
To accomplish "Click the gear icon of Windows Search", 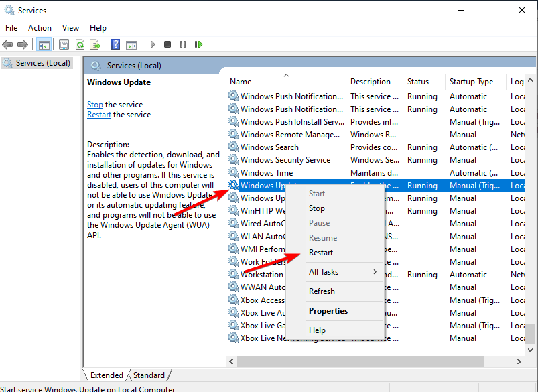I will [x=234, y=147].
